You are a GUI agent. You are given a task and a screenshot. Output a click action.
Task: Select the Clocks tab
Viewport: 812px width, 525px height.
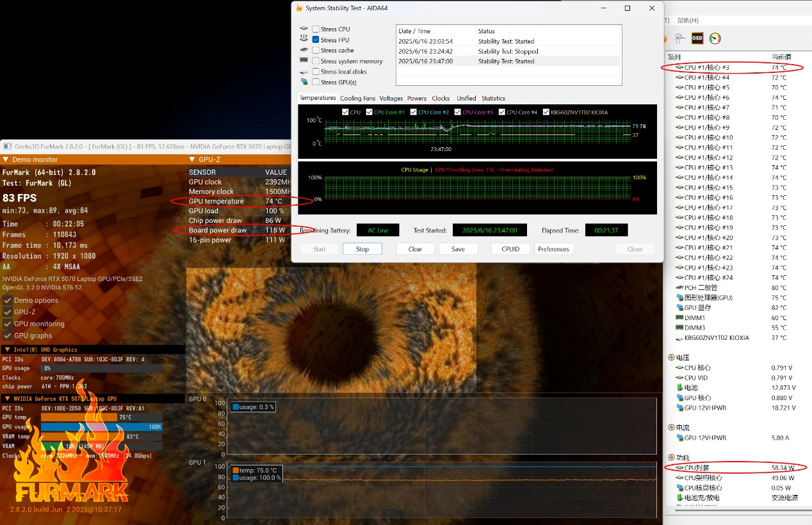point(441,98)
